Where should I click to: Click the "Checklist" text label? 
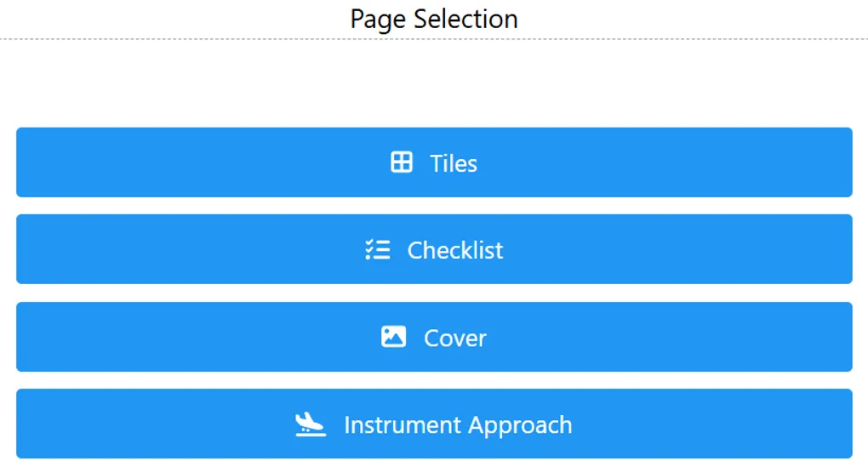coord(455,250)
